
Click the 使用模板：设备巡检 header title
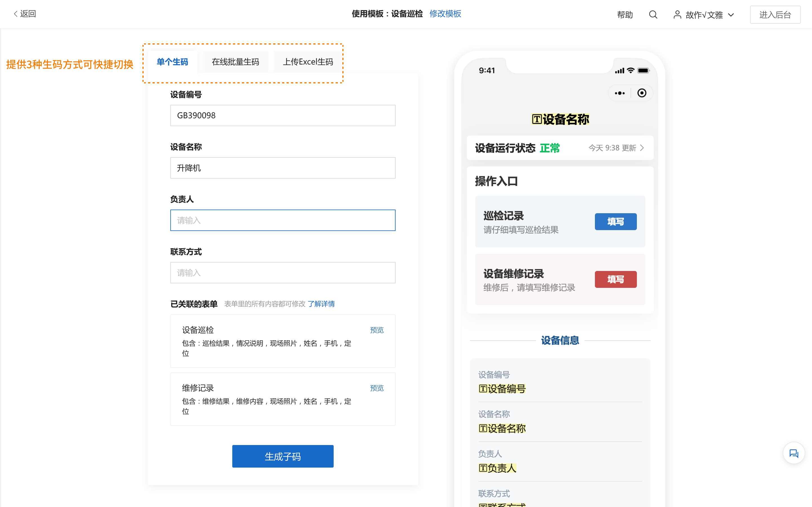pyautogui.click(x=387, y=14)
